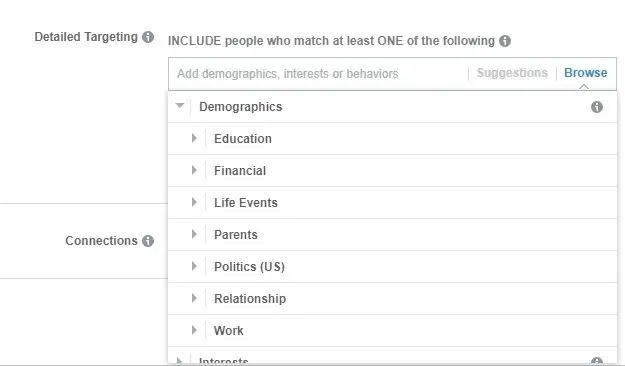Open the Suggestions tab in targeting box

pyautogui.click(x=512, y=73)
